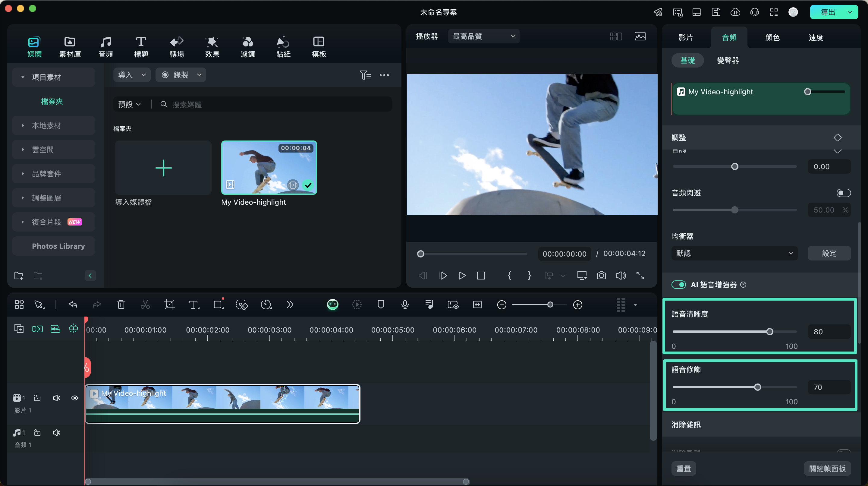Click the scissors Split icon
This screenshot has width=868, height=486.
pos(145,305)
